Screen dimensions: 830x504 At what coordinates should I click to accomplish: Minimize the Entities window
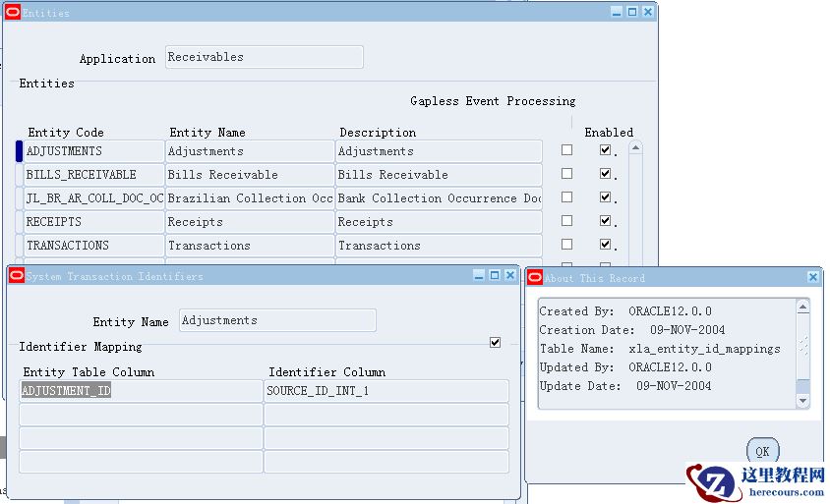coord(617,12)
